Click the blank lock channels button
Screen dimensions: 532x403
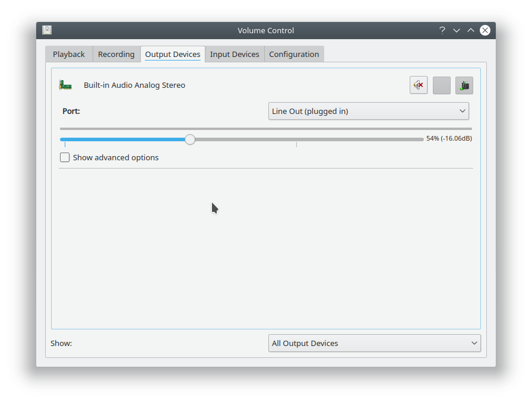(x=441, y=85)
